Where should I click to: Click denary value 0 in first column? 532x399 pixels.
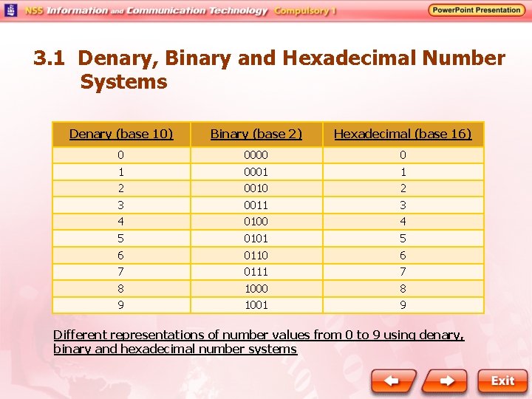tap(120, 155)
